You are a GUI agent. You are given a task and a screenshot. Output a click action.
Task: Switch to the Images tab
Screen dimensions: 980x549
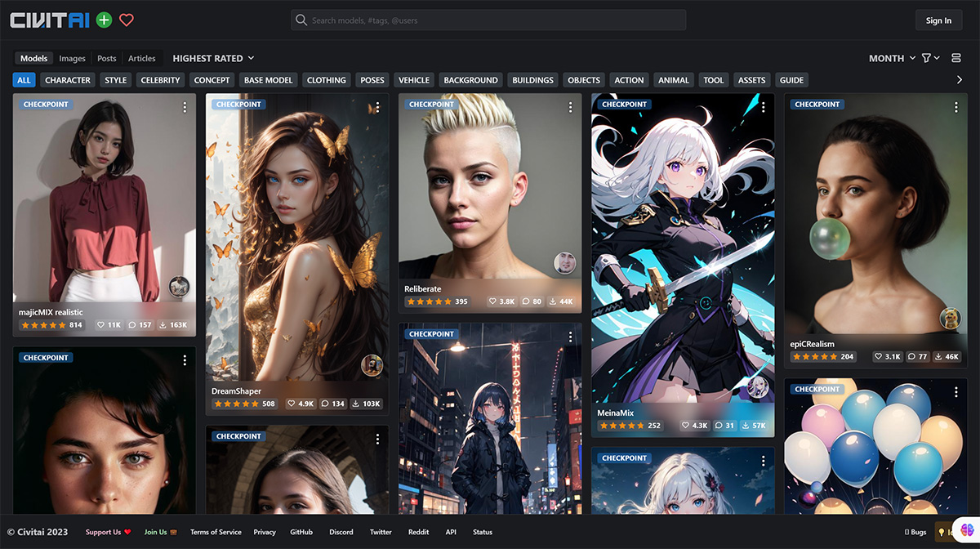[x=72, y=58]
